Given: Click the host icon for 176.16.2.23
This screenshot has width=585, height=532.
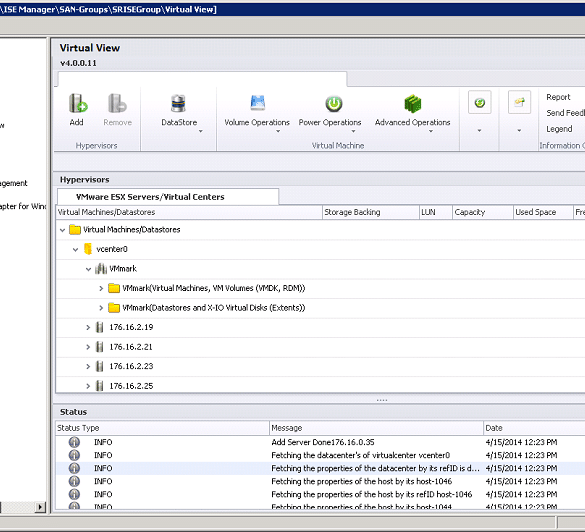Looking at the screenshot, I should [99, 366].
